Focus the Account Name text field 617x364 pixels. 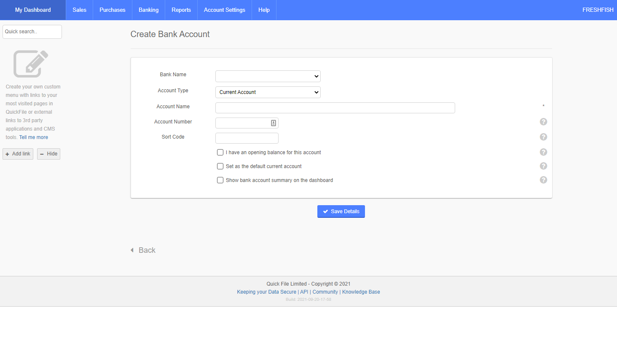(335, 108)
